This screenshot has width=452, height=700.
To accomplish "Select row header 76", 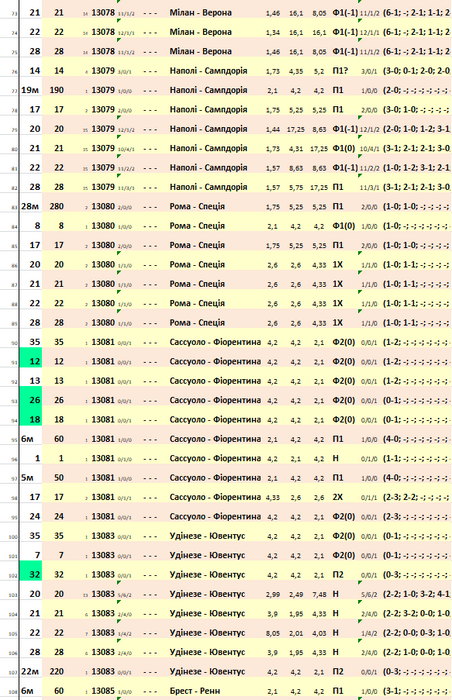I will [x=13, y=72].
